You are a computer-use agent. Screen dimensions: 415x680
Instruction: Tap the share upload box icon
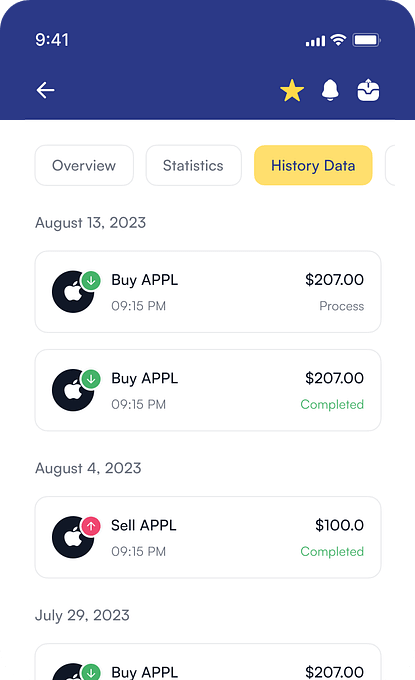pos(368,90)
